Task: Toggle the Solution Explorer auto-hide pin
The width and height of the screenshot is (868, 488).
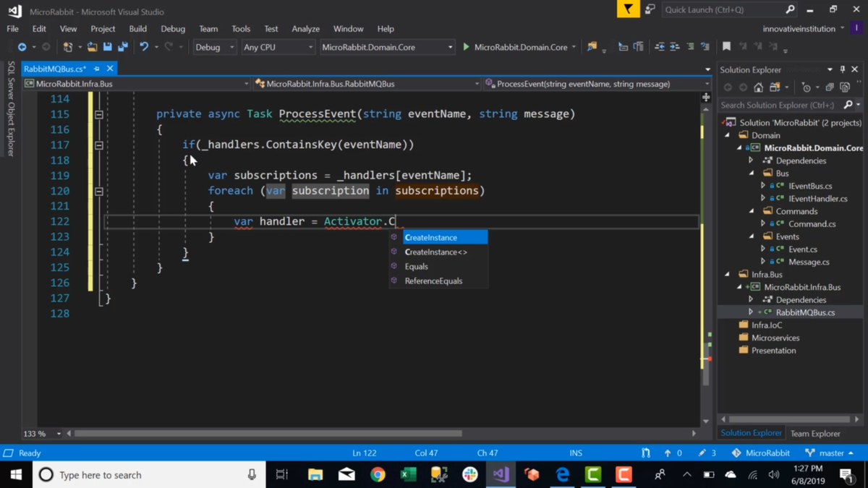Action: (843, 69)
